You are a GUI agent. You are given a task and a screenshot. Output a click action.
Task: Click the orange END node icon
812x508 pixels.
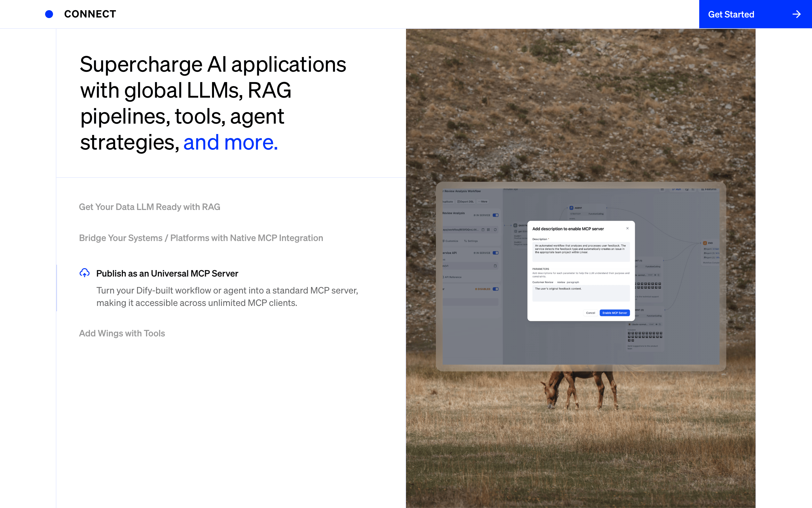705,243
